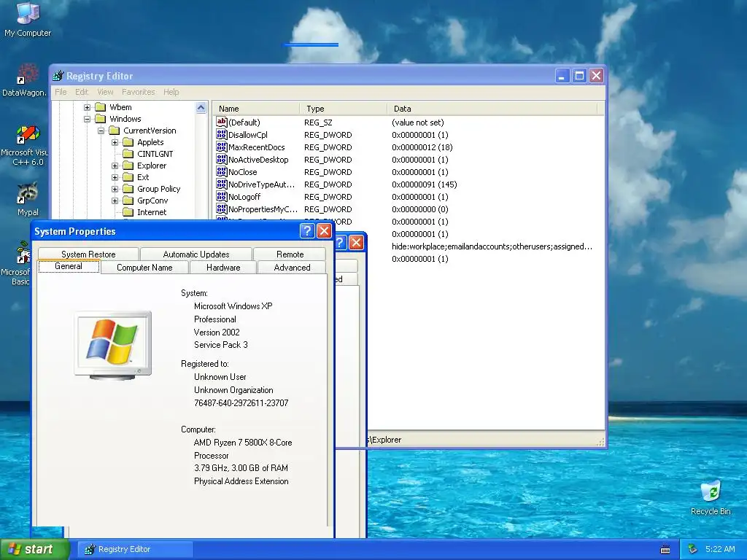This screenshot has width=747, height=560.
Task: Click the registry tree scroll up arrow
Action: [201, 108]
